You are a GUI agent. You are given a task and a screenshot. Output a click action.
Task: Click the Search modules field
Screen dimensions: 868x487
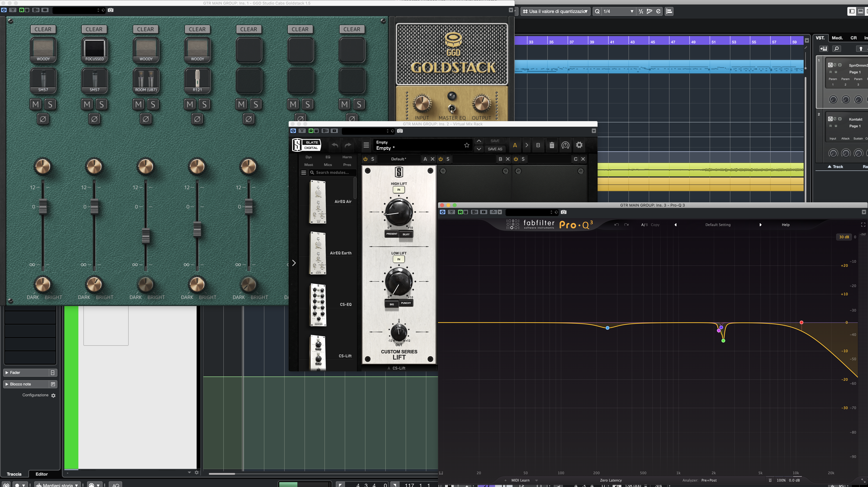pyautogui.click(x=332, y=173)
